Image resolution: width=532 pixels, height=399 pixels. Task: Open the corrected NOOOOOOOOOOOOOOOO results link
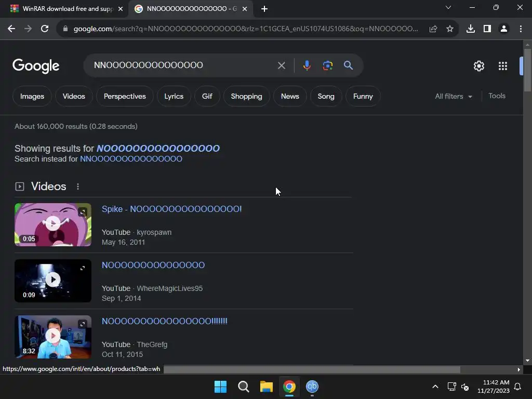[x=158, y=149]
